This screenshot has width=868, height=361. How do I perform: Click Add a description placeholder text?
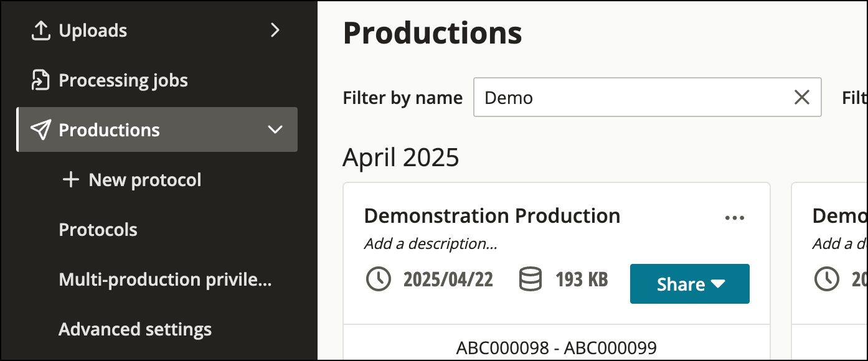point(430,244)
